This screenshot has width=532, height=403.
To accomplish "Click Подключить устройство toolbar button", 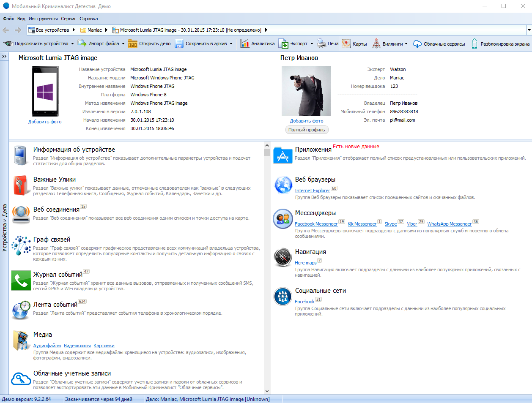I will 36,44.
